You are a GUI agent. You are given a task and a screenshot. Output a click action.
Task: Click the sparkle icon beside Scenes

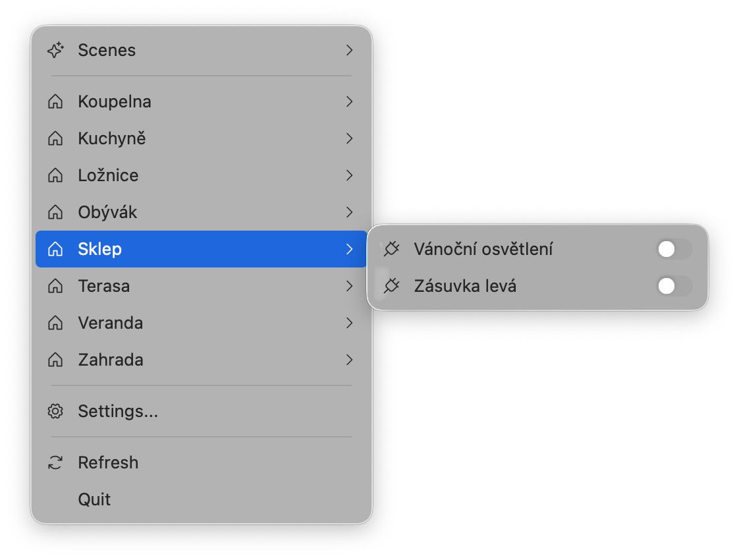point(55,50)
